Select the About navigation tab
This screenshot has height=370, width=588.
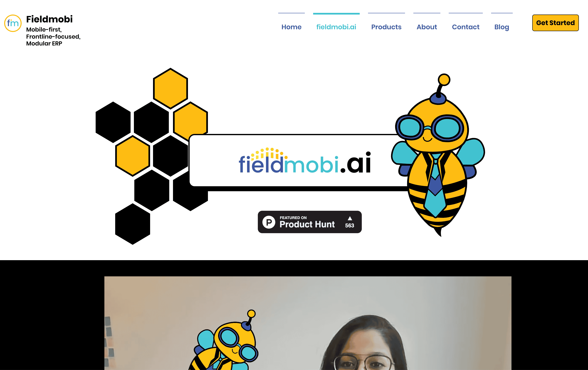[x=427, y=27]
